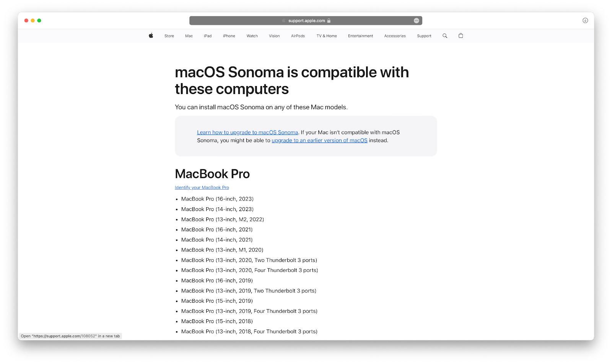Open the Accessories page
The image size is (612, 364).
click(x=395, y=36)
